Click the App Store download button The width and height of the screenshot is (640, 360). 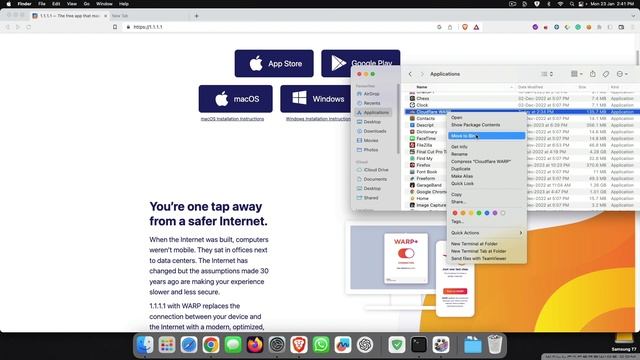point(274,63)
